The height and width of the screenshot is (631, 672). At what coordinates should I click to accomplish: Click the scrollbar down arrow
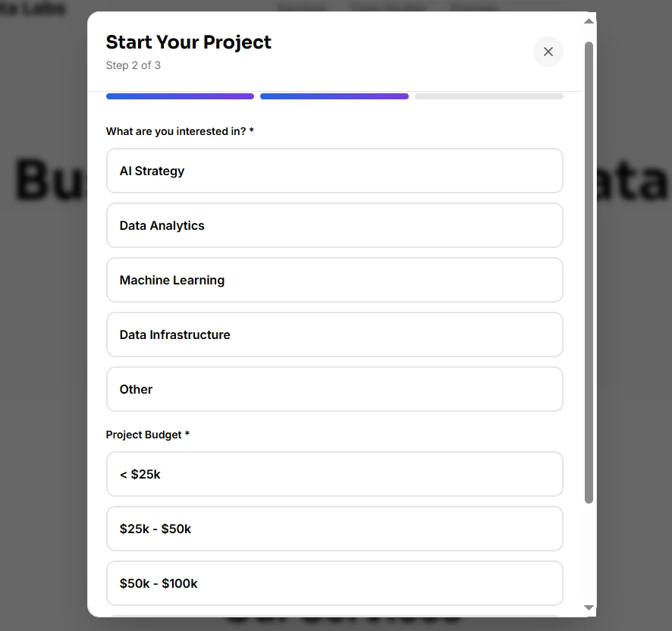click(589, 607)
